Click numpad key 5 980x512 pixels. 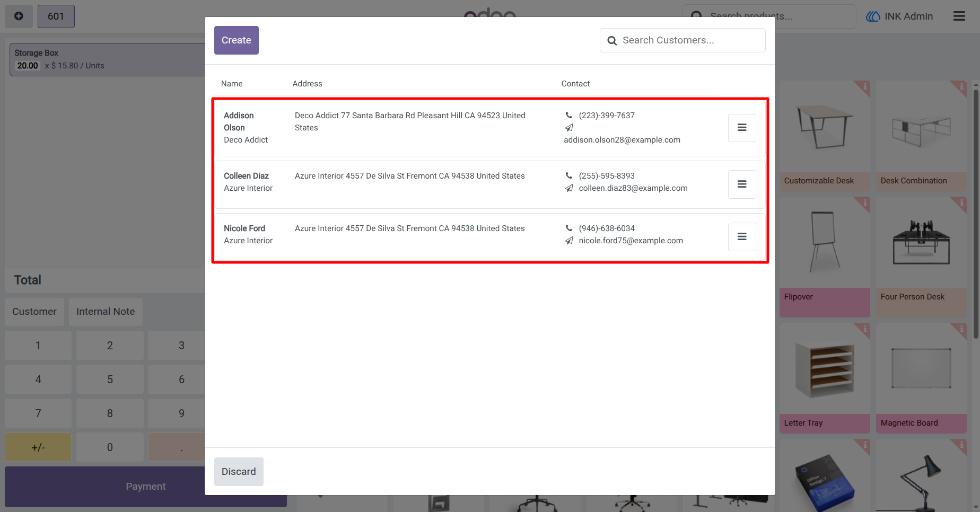(x=110, y=379)
